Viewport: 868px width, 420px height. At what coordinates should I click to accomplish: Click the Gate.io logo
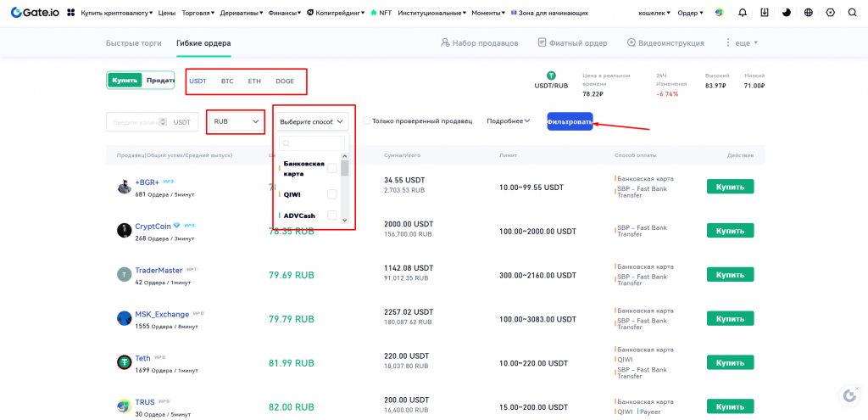point(33,13)
